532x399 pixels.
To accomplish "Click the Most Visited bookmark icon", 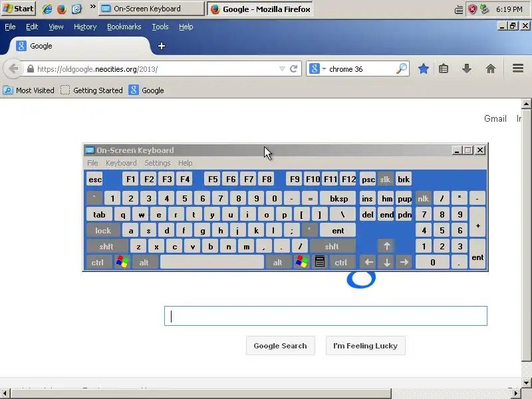I will (8, 90).
